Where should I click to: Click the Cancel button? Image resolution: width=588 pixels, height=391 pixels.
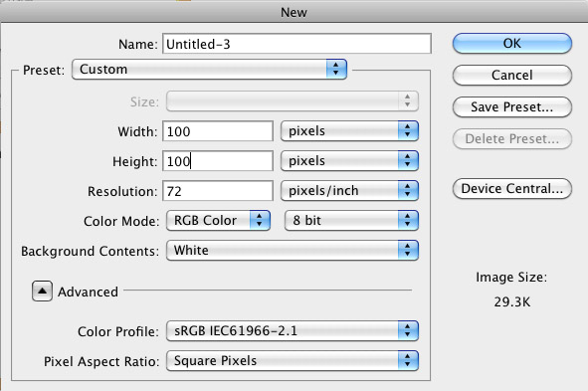(x=512, y=75)
